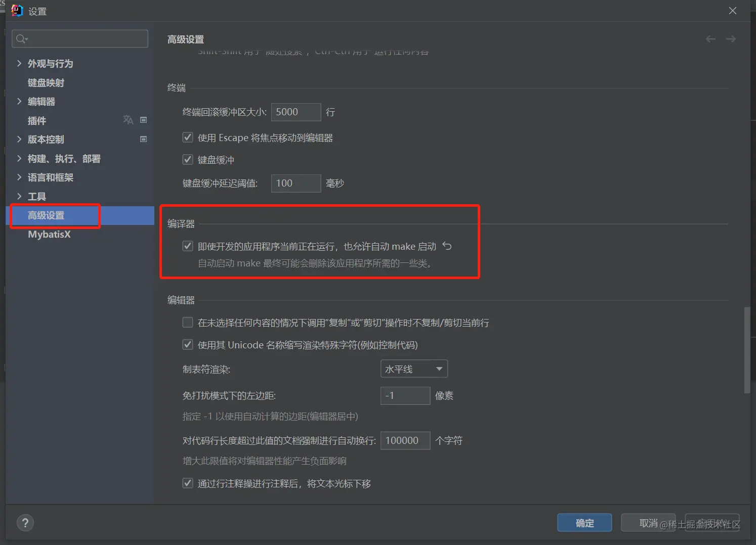The image size is (756, 545).
Task: Close the 设置 dialog
Action: [x=732, y=11]
